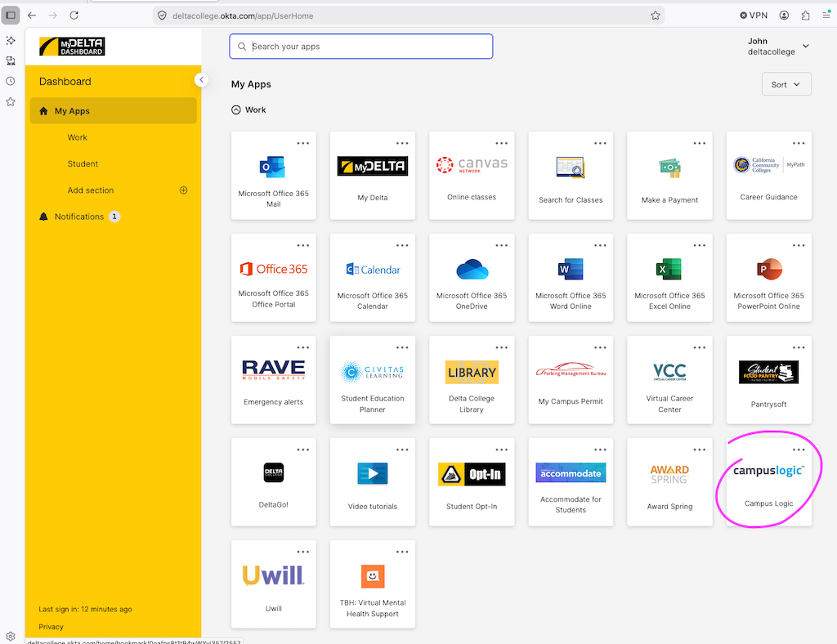Open the campuslogic logo
The image size is (837, 644).
[x=768, y=471]
